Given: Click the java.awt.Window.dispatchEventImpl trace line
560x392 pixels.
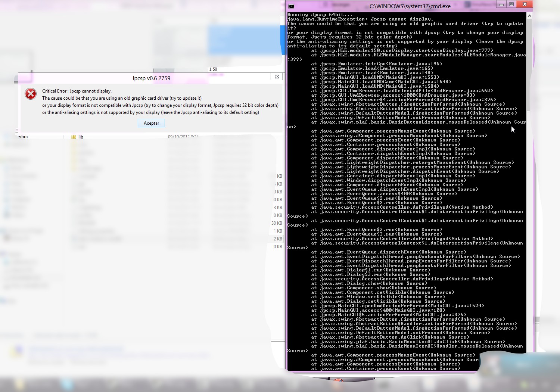Looking at the screenshot, I should (x=389, y=180).
